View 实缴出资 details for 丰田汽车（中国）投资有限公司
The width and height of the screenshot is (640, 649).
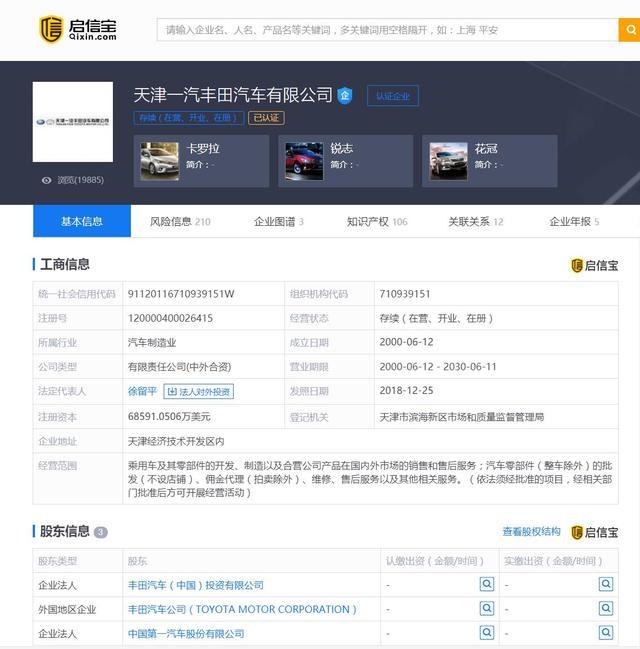[606, 584]
